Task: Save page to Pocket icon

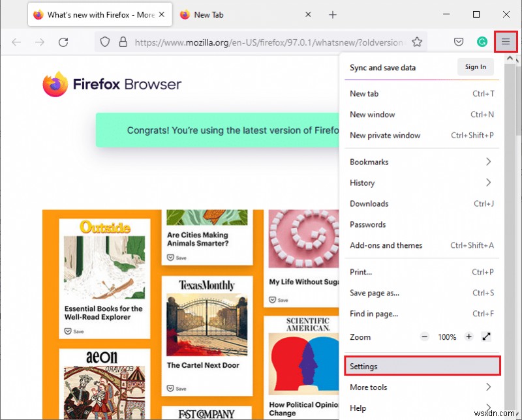Action: pos(459,41)
